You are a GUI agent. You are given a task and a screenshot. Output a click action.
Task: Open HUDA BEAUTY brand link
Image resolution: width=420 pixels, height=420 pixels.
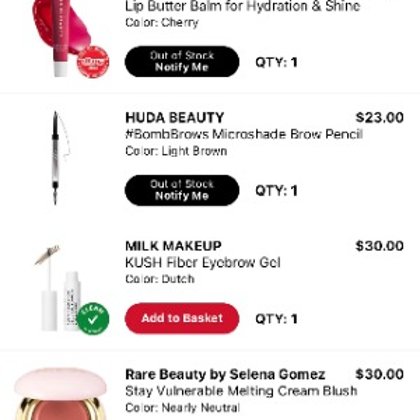pos(175,118)
